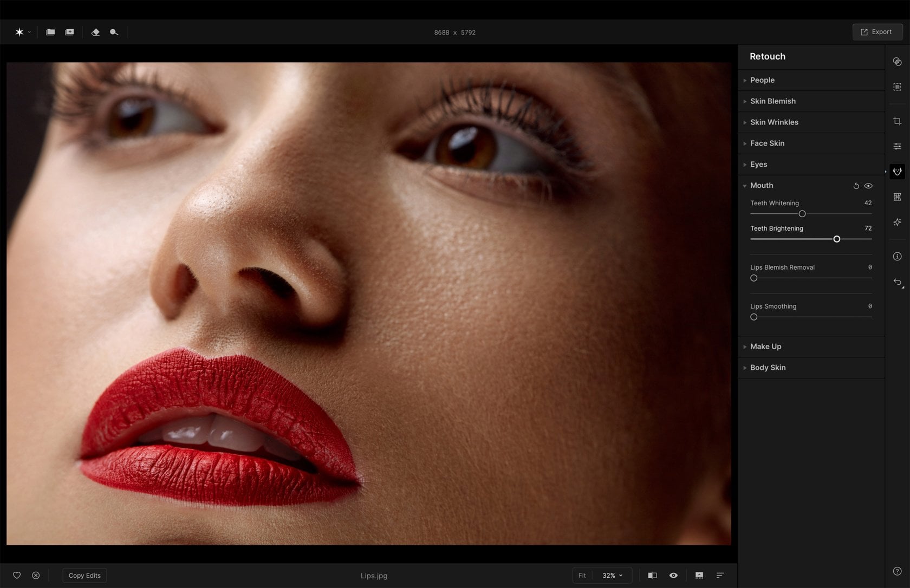Click the Teeth Brightening slider handle

click(x=837, y=239)
